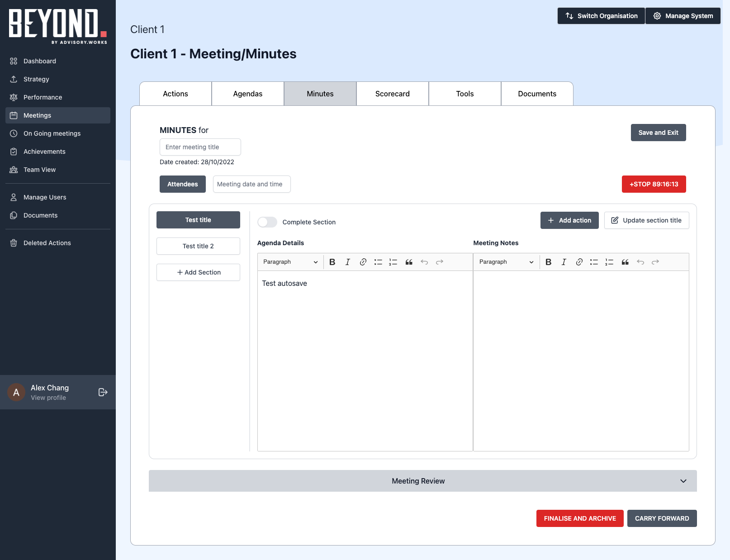Click bulleted list icon in Agenda Details

tap(378, 262)
